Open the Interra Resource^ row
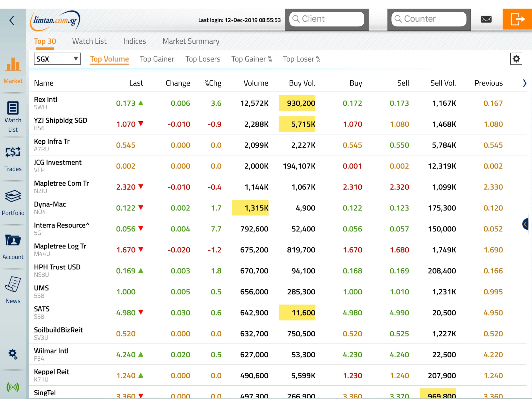Image resolution: width=532 pixels, height=399 pixels. pyautogui.click(x=277, y=228)
